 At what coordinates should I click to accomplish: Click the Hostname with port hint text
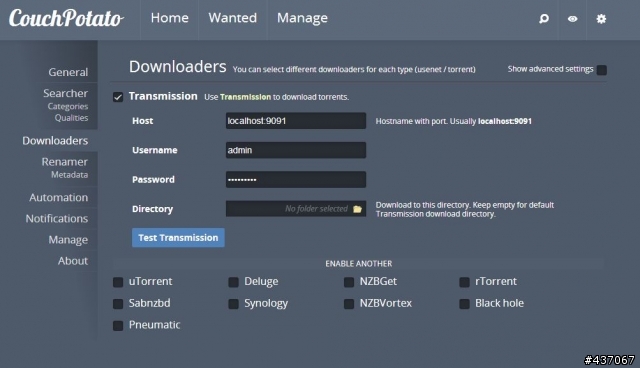coord(453,121)
